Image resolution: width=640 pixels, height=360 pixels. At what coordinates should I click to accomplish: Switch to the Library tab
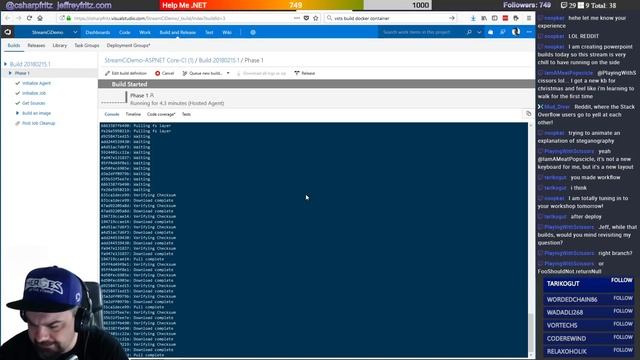tap(60, 46)
